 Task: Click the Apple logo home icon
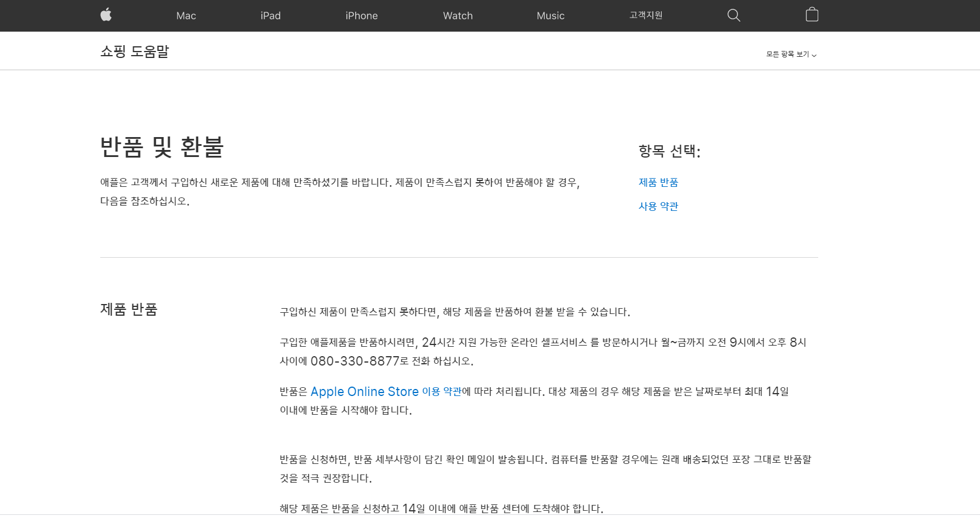pos(106,15)
